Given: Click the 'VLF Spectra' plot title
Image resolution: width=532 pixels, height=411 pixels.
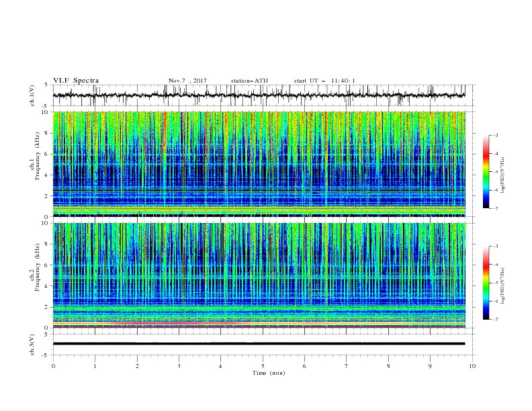Looking at the screenshot, I should point(76,81).
